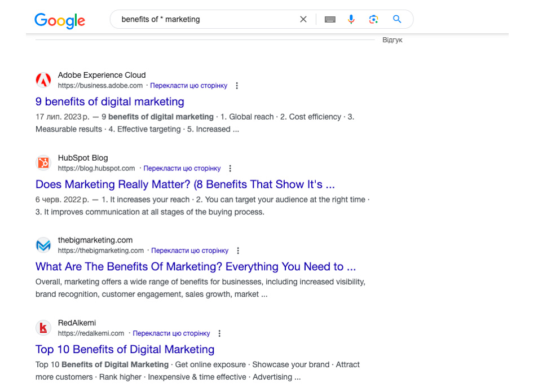Translate the HubSpot page link
Viewport: 547px width, 392px height.
pyautogui.click(x=182, y=168)
